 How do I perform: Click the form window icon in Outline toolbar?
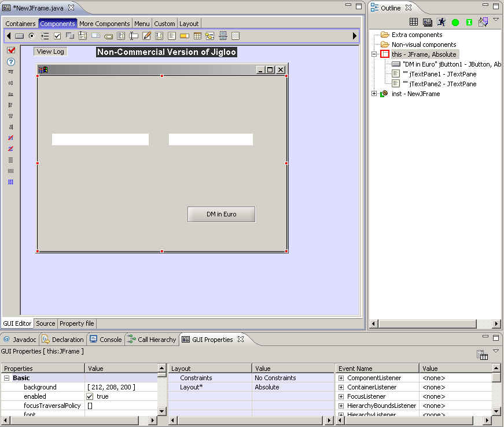pos(428,22)
